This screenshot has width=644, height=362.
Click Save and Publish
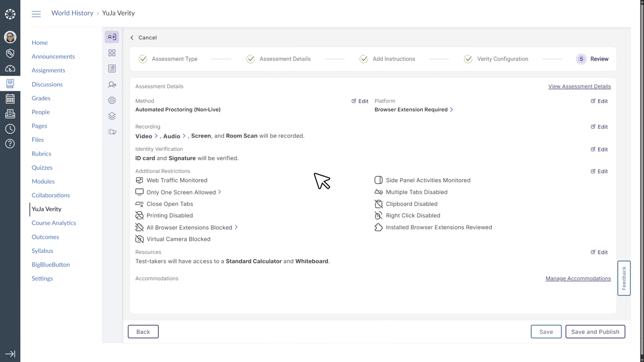[x=595, y=332]
